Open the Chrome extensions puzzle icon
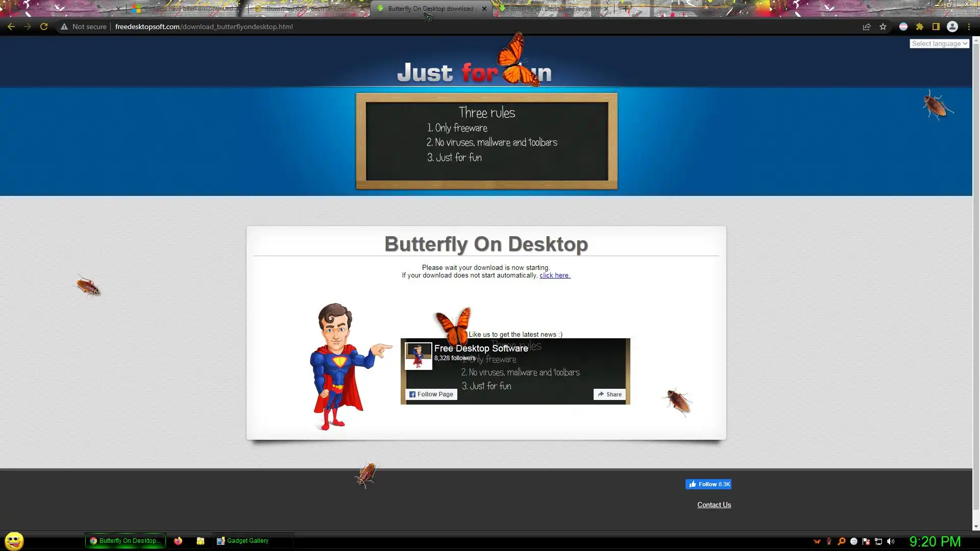The height and width of the screenshot is (551, 980). click(920, 27)
